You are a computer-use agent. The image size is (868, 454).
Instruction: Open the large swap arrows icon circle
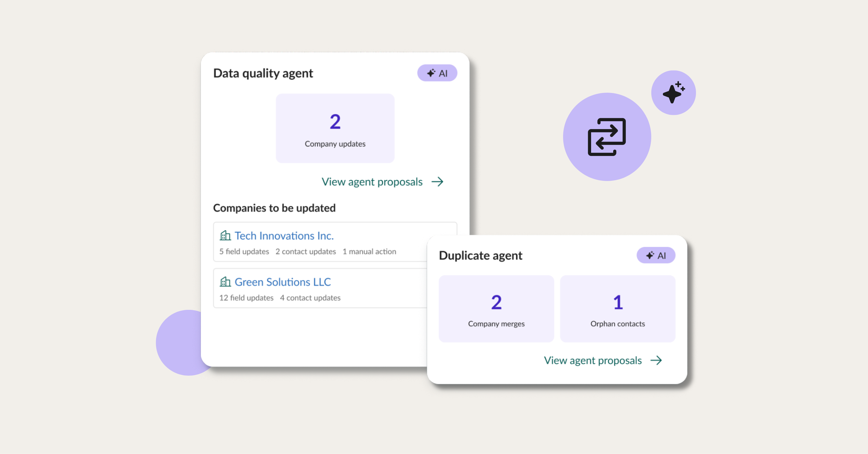tap(607, 137)
